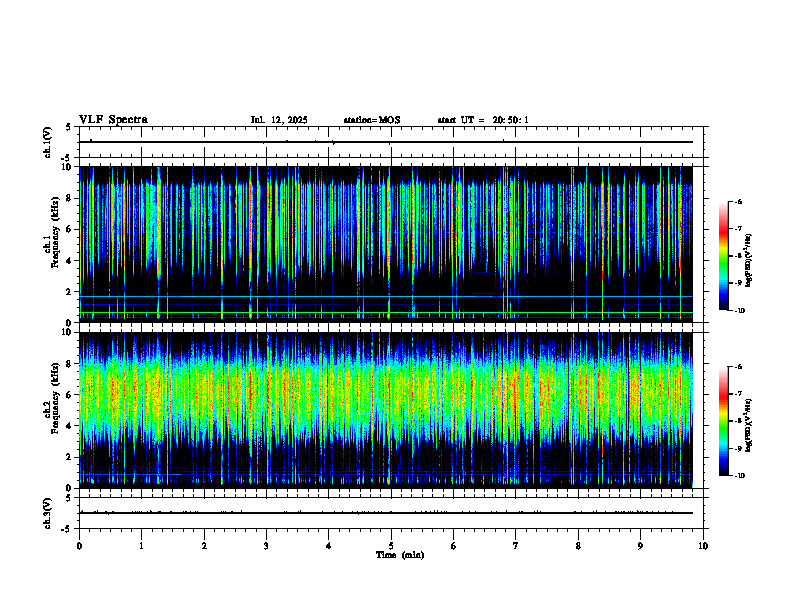Viewport: 792px width, 612px height.
Task: Click the ch.3 voltage waveform trace
Action: [x=386, y=513]
